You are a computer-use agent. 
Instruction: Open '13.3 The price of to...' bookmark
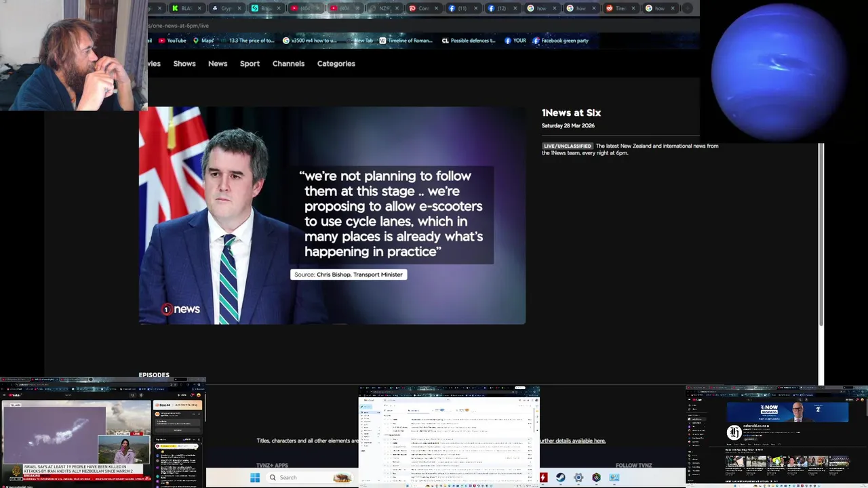click(x=247, y=41)
